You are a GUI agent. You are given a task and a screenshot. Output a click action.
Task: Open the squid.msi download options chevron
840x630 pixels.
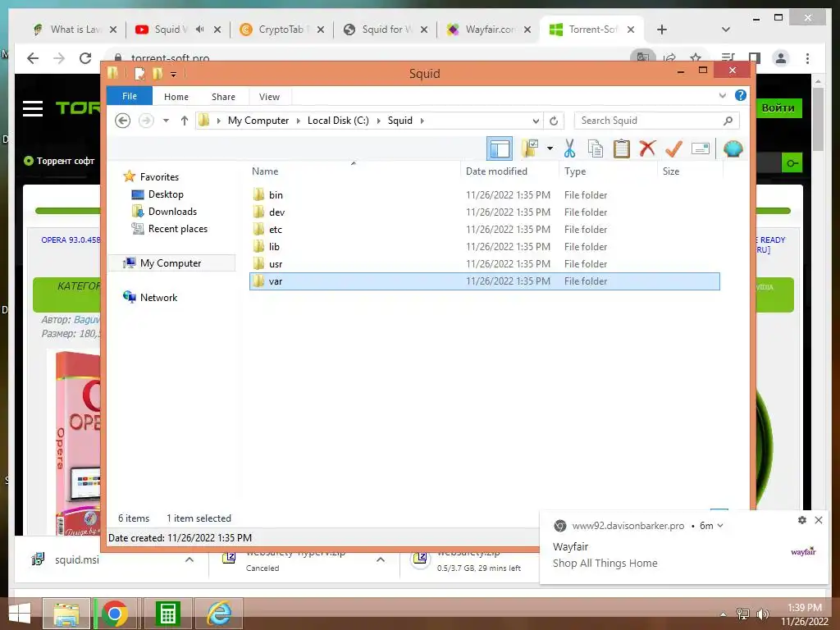pyautogui.click(x=189, y=559)
